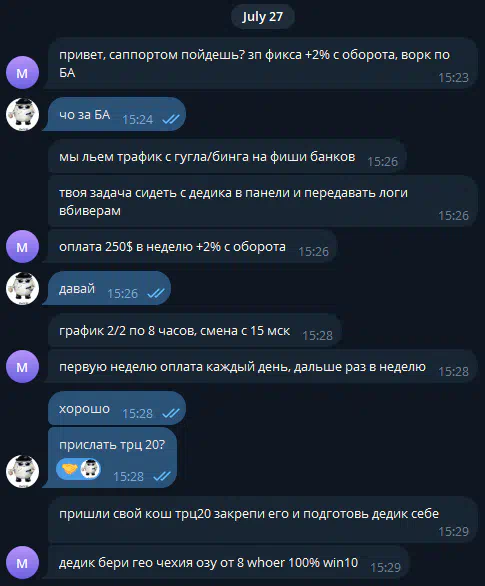Screen dimensions: 485x586
Task: Open the mascot avatar next to the 15:24 message
Action: pyautogui.click(x=22, y=114)
